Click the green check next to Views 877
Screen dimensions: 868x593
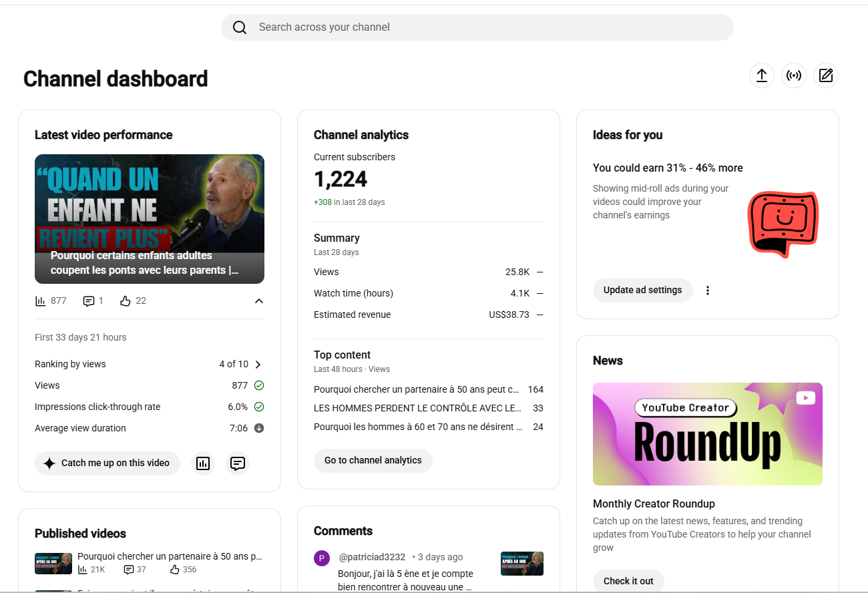[x=259, y=385]
